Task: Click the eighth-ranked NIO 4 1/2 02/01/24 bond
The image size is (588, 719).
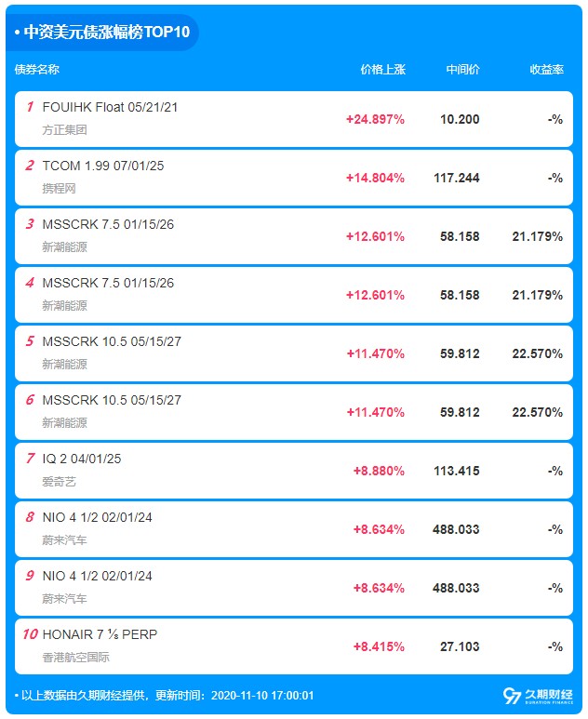Action: click(x=294, y=529)
